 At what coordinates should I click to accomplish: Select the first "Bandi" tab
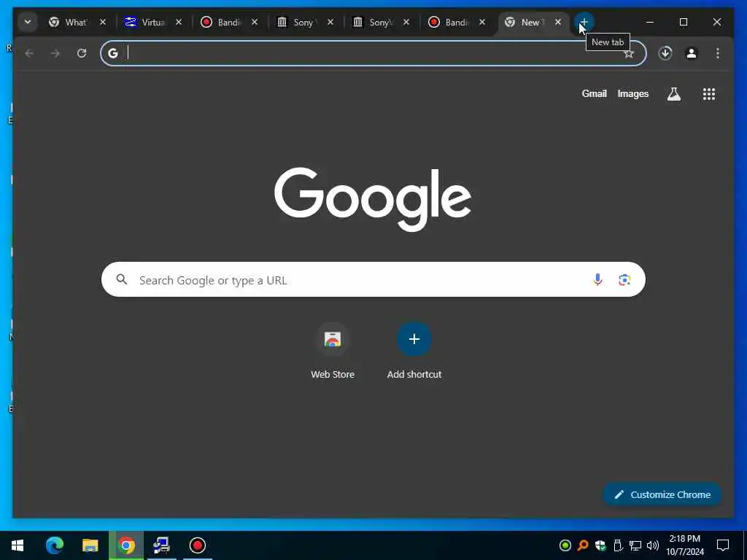pos(222,22)
